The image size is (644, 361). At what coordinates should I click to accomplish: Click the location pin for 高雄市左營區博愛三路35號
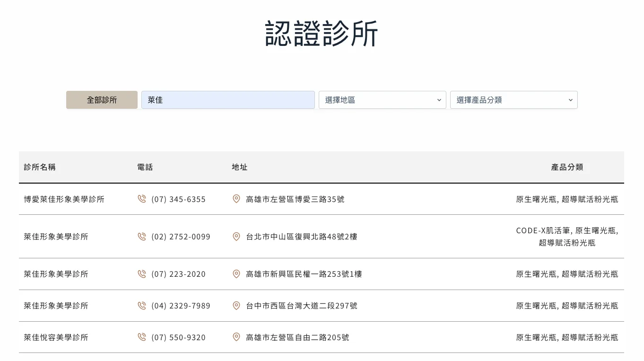pyautogui.click(x=236, y=199)
